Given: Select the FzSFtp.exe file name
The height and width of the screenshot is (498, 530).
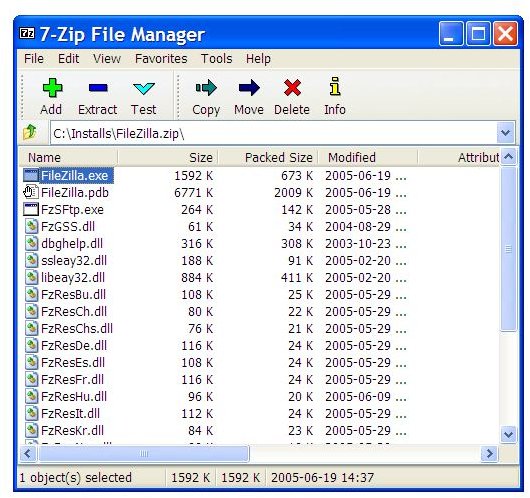Looking at the screenshot, I should (x=72, y=210).
